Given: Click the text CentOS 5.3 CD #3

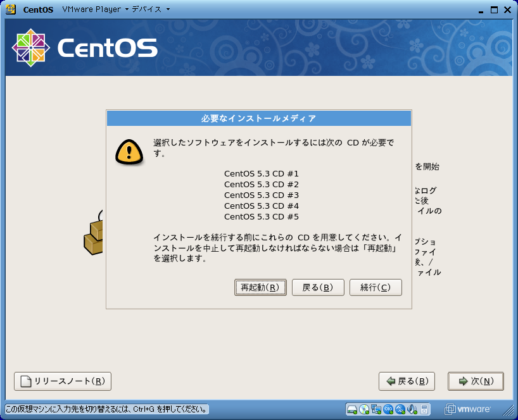Looking at the screenshot, I should click(262, 195).
